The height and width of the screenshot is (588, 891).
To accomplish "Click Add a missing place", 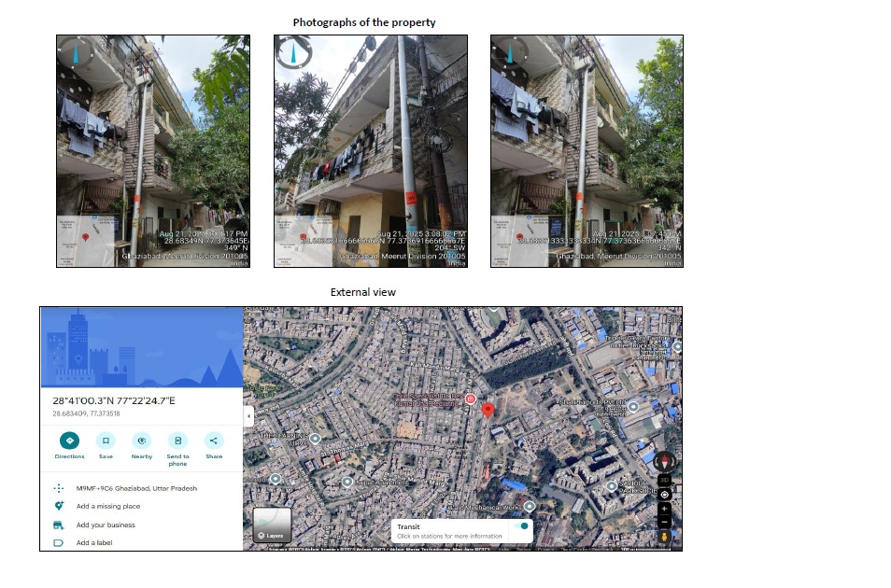I will click(108, 506).
